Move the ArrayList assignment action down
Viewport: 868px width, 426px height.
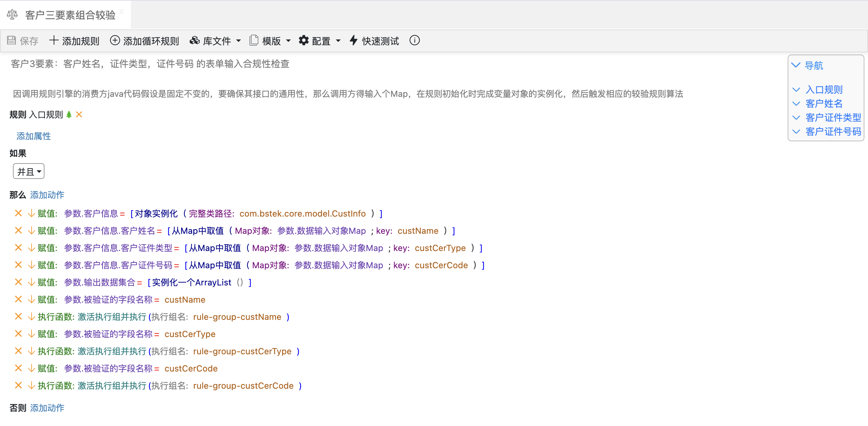[x=32, y=282]
